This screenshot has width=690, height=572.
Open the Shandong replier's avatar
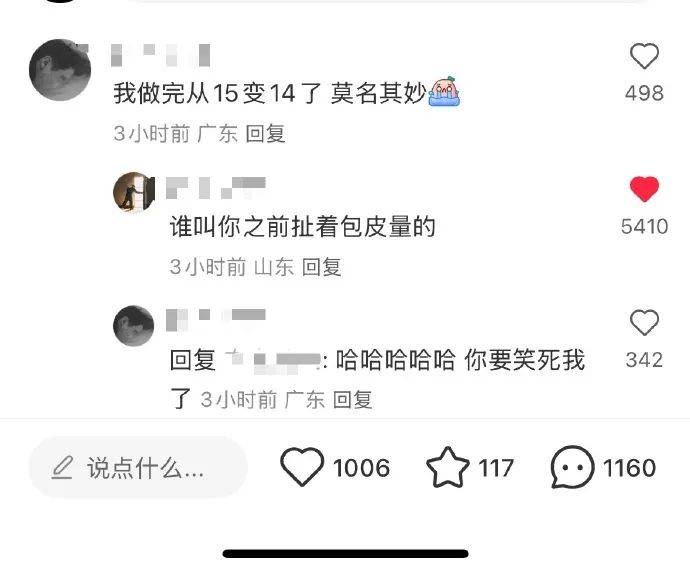134,192
